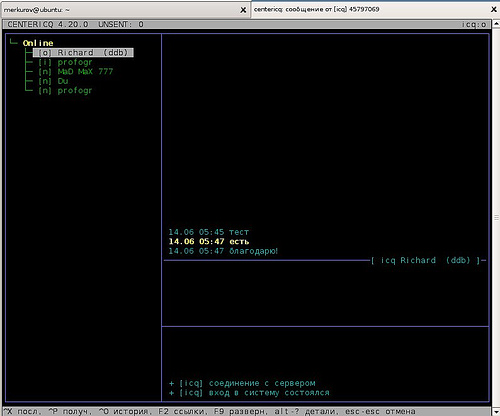Select the [n] profogr contact

tap(65, 90)
